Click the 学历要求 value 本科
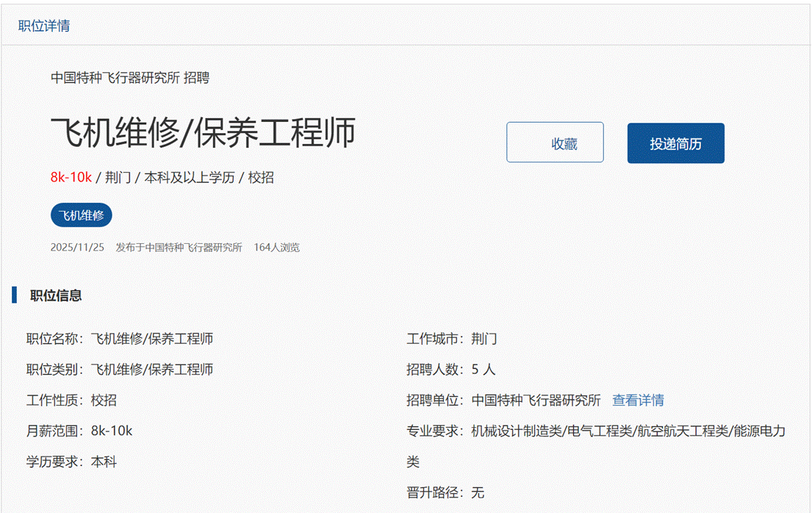Screen dimensions: 812x513 pyautogui.click(x=104, y=462)
